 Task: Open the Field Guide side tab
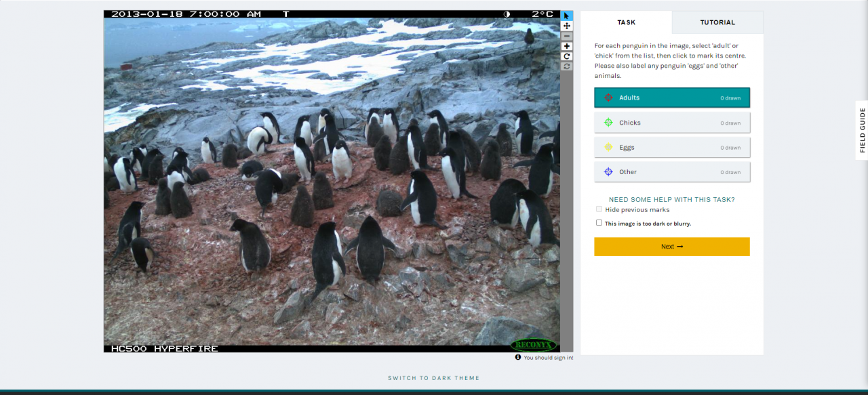862,130
